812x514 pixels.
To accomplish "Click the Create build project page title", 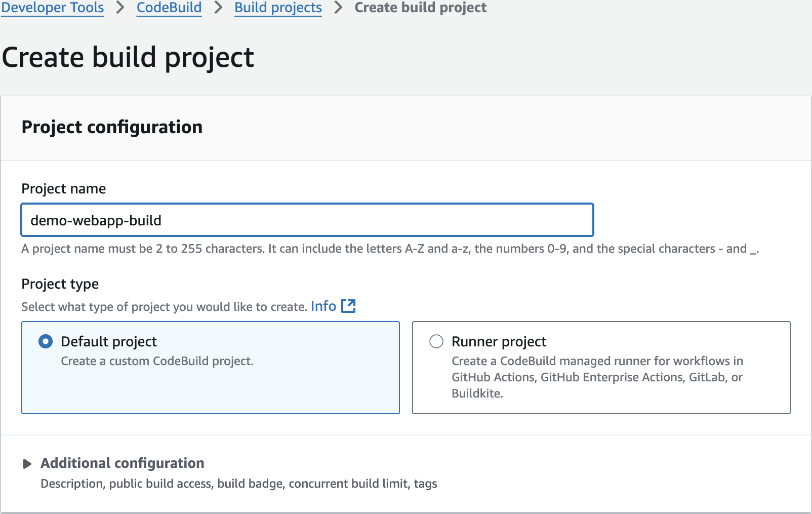I will [128, 57].
